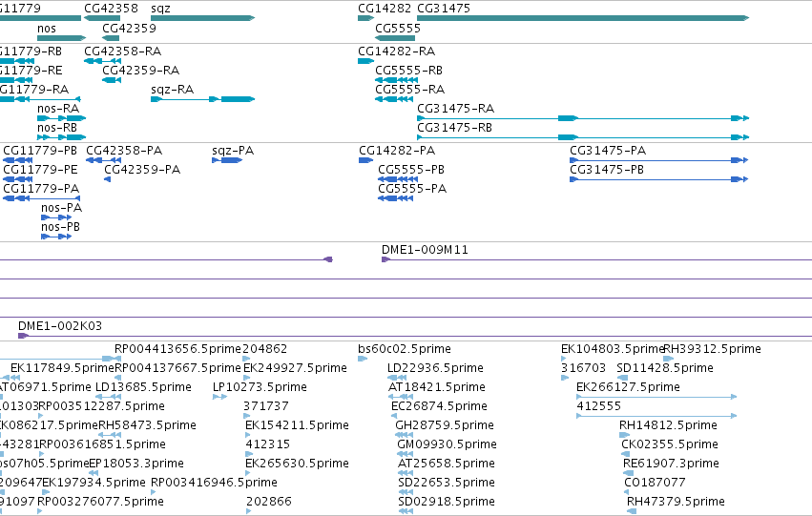Click EST AT25658.5prime
812x516 pixels.
coord(447,464)
